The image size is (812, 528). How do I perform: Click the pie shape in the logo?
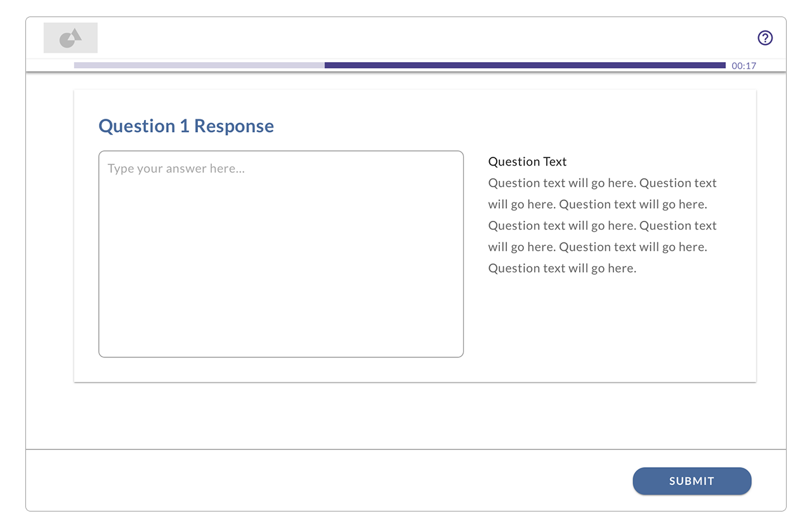coord(67,41)
